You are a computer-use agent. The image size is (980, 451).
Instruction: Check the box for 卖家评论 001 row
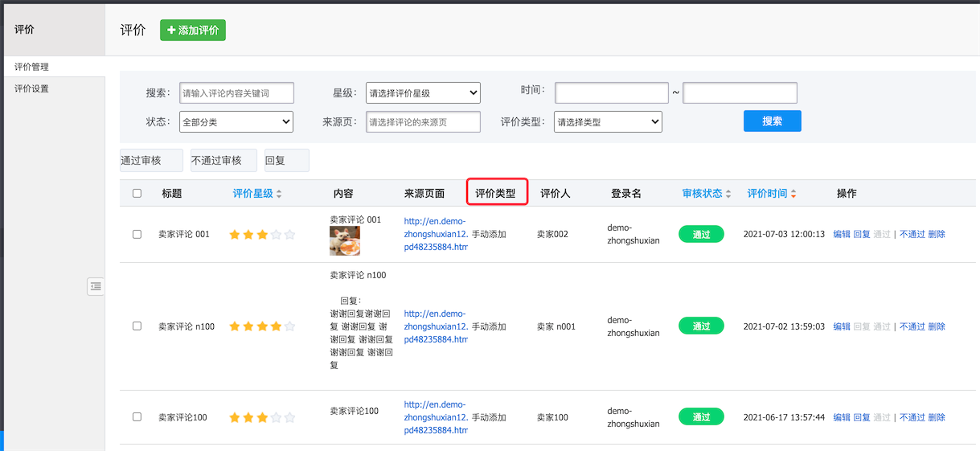tap(137, 234)
